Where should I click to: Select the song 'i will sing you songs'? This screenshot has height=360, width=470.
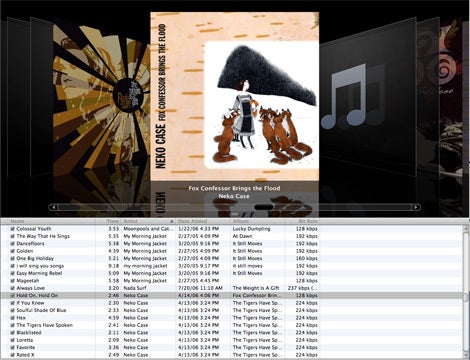click(40, 266)
